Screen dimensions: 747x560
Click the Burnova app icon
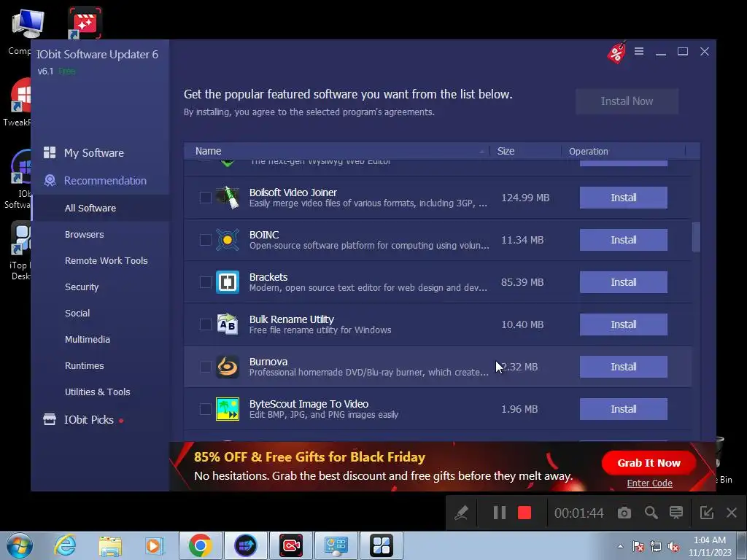tap(228, 367)
